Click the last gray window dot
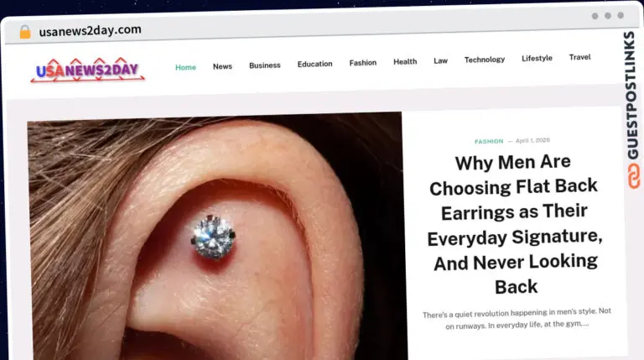The image size is (644, 360). click(x=621, y=15)
